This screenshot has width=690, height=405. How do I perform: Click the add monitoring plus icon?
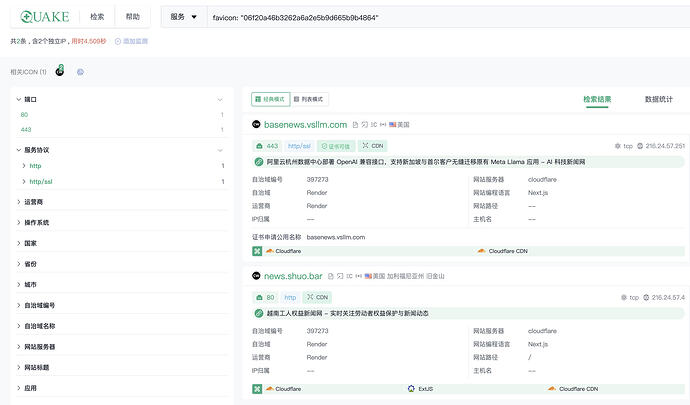pos(117,41)
